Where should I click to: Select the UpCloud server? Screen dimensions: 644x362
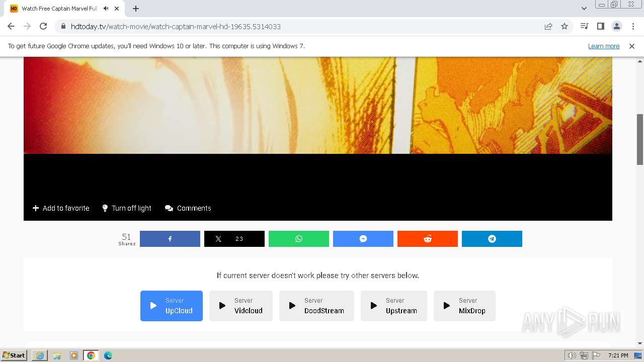172,306
